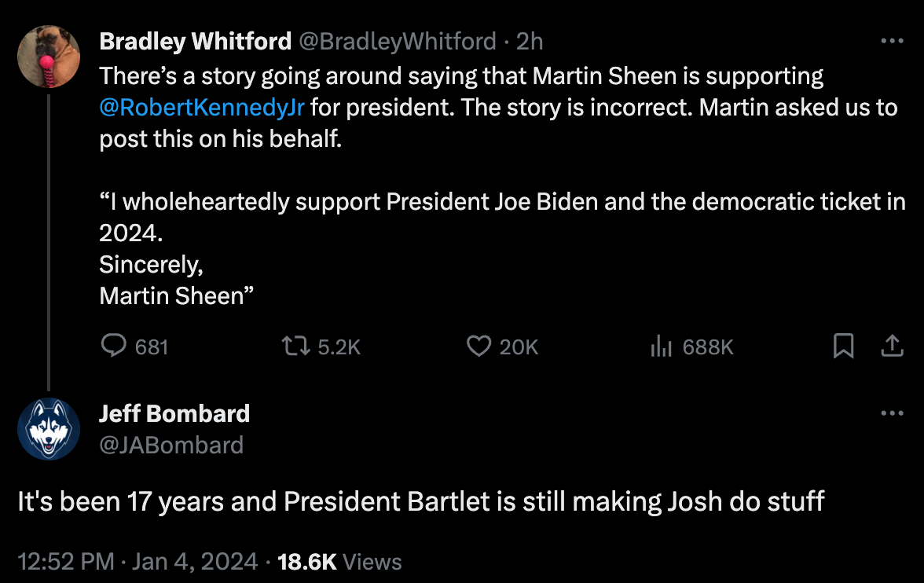Viewport: 924px width, 583px height.
Task: Open Bradley Whitford's profile picture
Action: click(x=49, y=57)
